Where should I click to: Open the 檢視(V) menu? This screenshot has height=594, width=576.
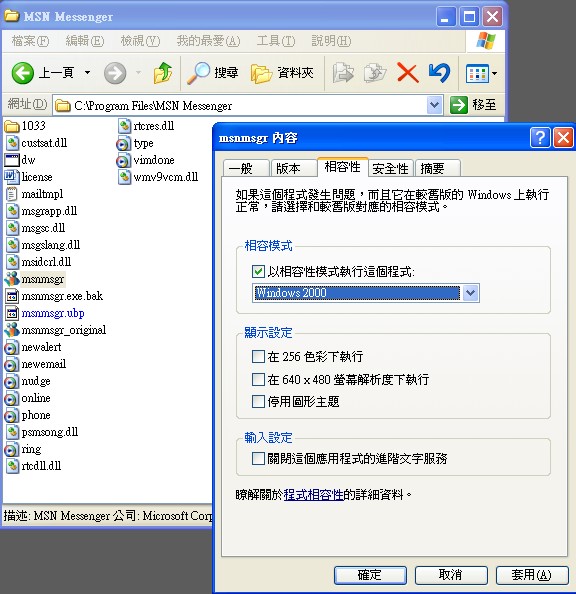[x=140, y=41]
